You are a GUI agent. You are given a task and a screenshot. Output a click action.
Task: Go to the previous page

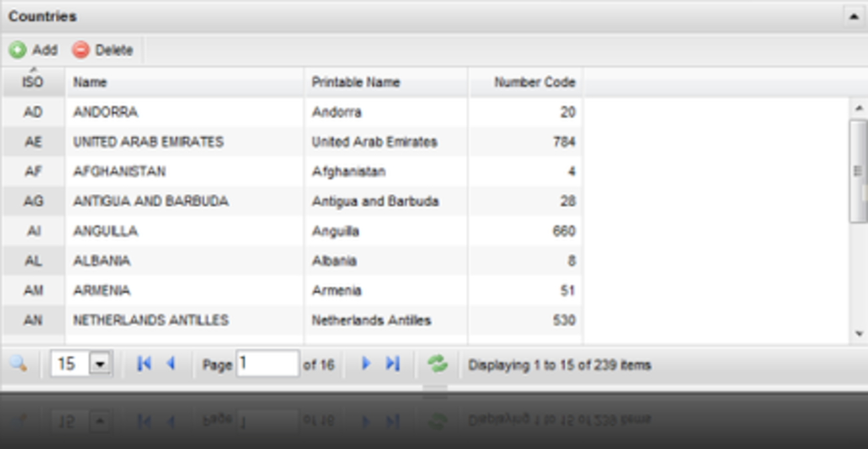171,364
